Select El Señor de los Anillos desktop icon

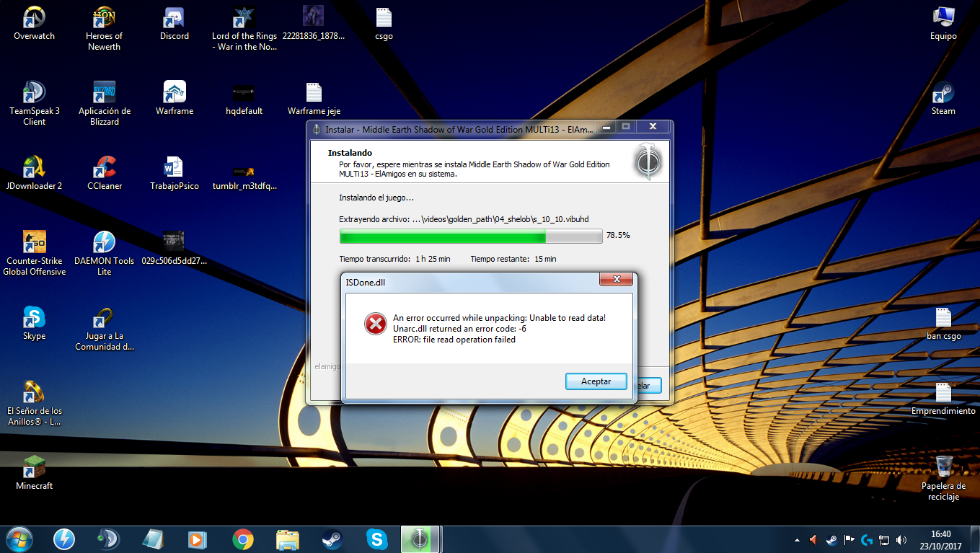tap(34, 404)
